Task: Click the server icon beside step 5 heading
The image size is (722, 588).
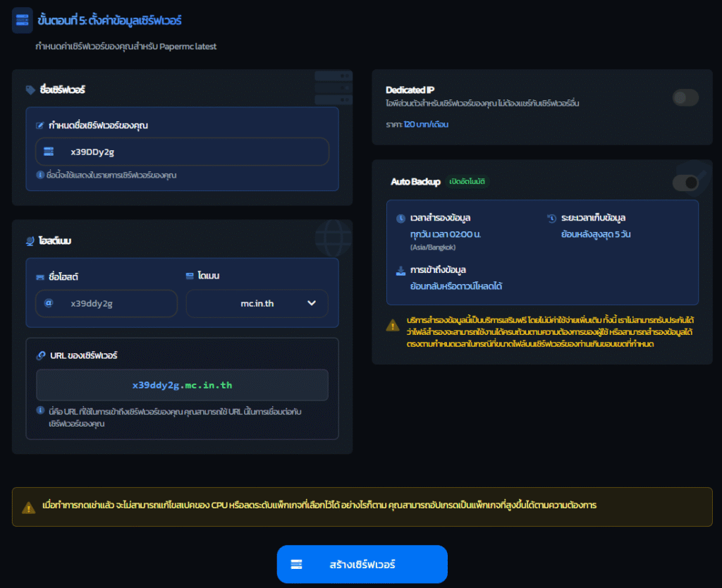Action: pyautogui.click(x=23, y=21)
